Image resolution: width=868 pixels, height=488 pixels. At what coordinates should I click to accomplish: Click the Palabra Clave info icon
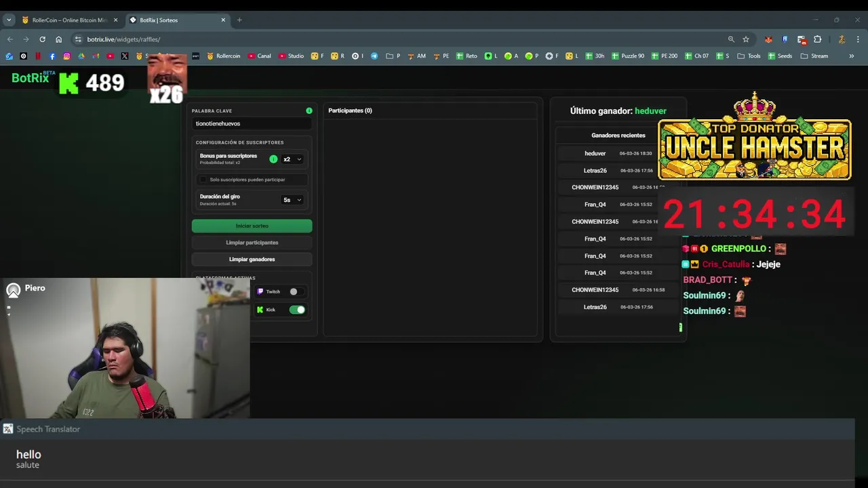point(309,110)
